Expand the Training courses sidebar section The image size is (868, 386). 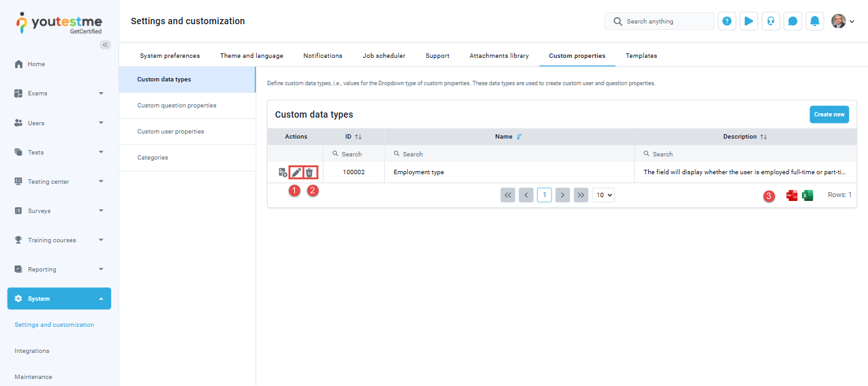coord(59,240)
